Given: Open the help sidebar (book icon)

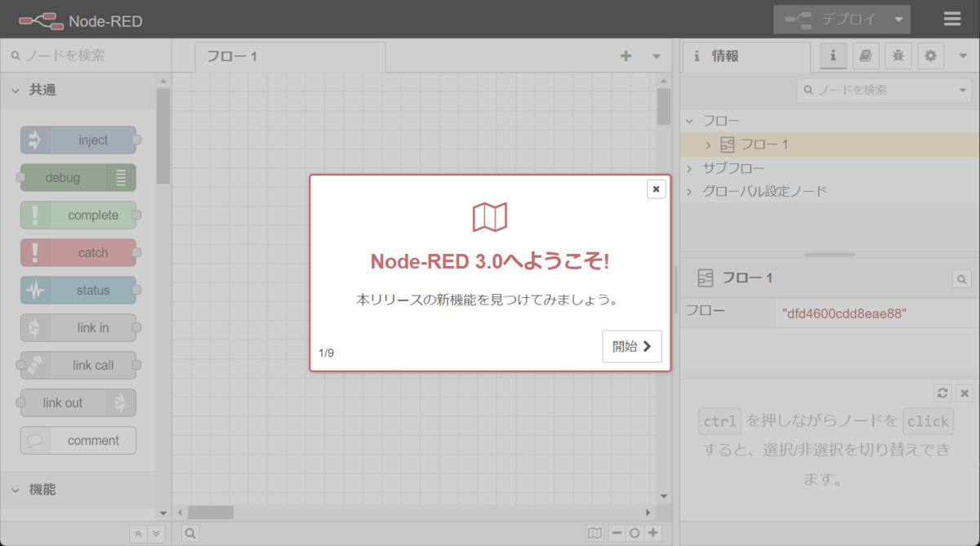Looking at the screenshot, I should coord(865,55).
